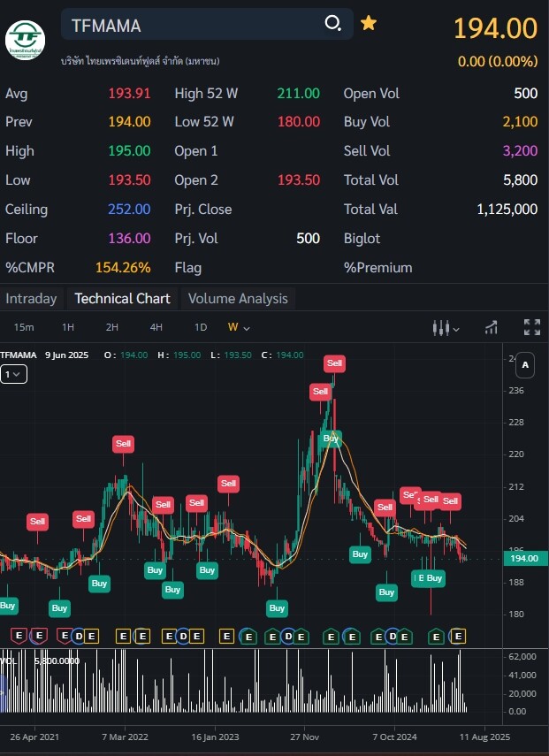The image size is (549, 756).
Task: Open the candlestick chart type dropdown
Action: coord(446,328)
